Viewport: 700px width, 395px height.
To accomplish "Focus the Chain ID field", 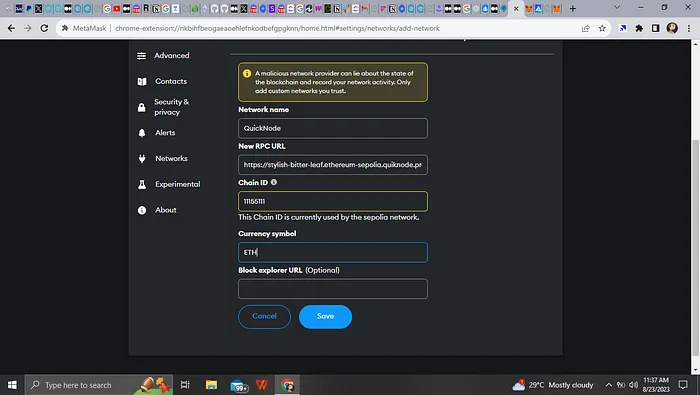I will (x=333, y=201).
